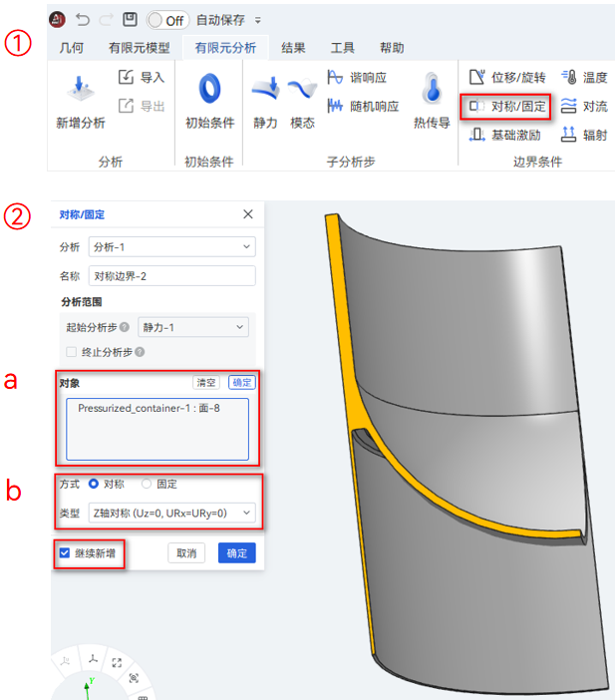Click the 位移/旋转 boundary condition
This screenshot has width=615, height=700.
[507, 77]
